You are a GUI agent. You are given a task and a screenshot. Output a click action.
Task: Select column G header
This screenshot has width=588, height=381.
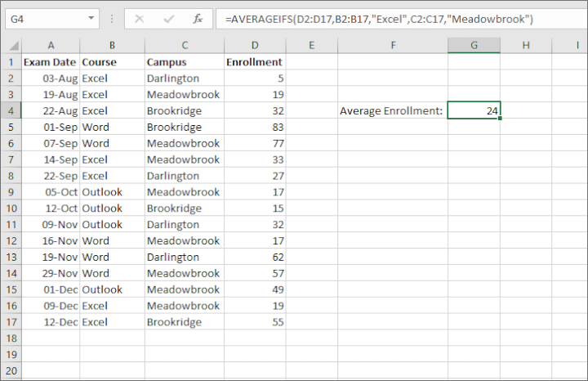(x=474, y=45)
